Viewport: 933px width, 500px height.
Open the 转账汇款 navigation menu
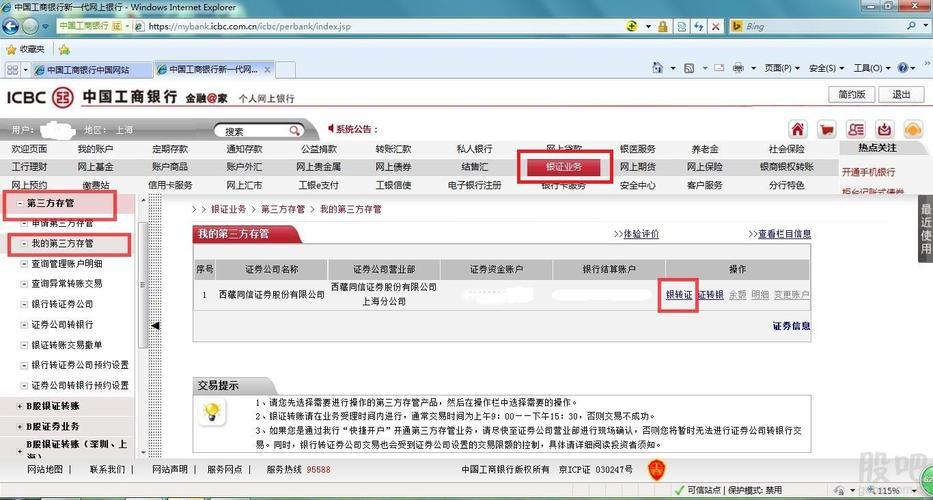click(x=393, y=149)
